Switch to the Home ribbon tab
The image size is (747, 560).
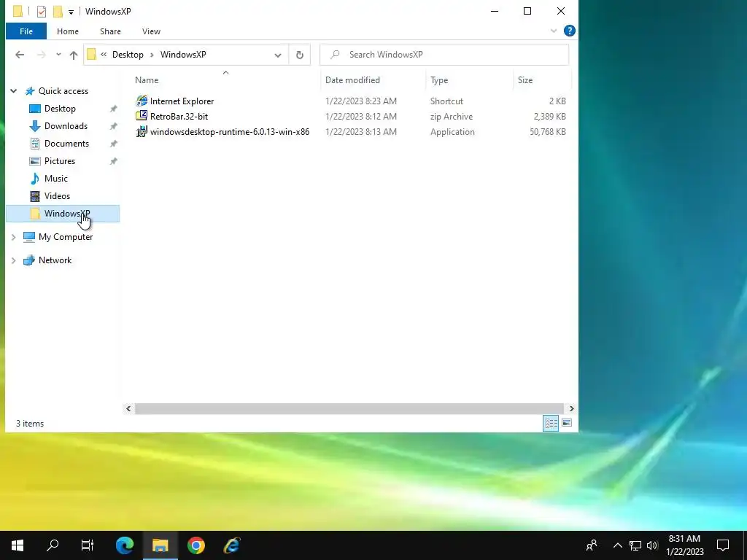pos(68,31)
